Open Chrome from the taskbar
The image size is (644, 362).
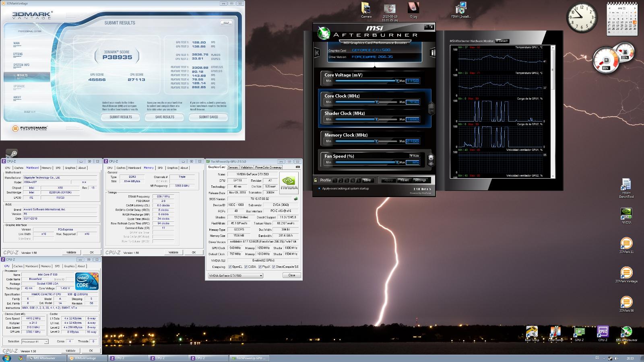(20, 358)
